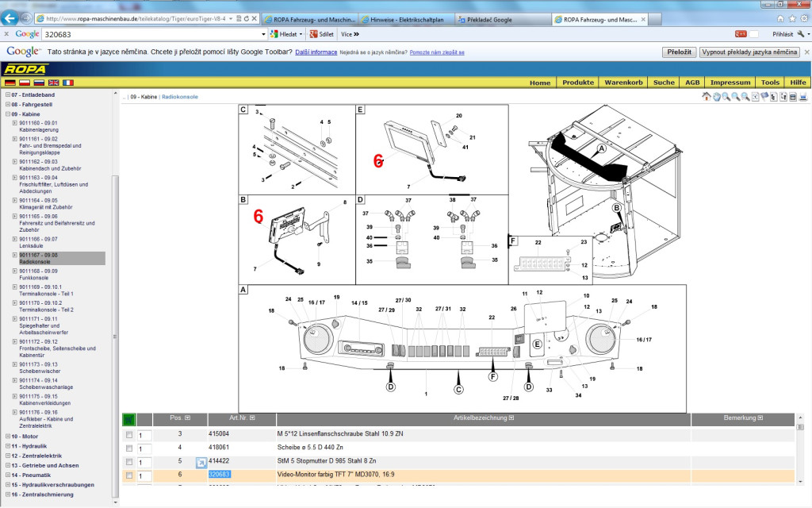
Task: Expand the 12 - Zentralelektrik tree node
Action: click(x=8, y=456)
